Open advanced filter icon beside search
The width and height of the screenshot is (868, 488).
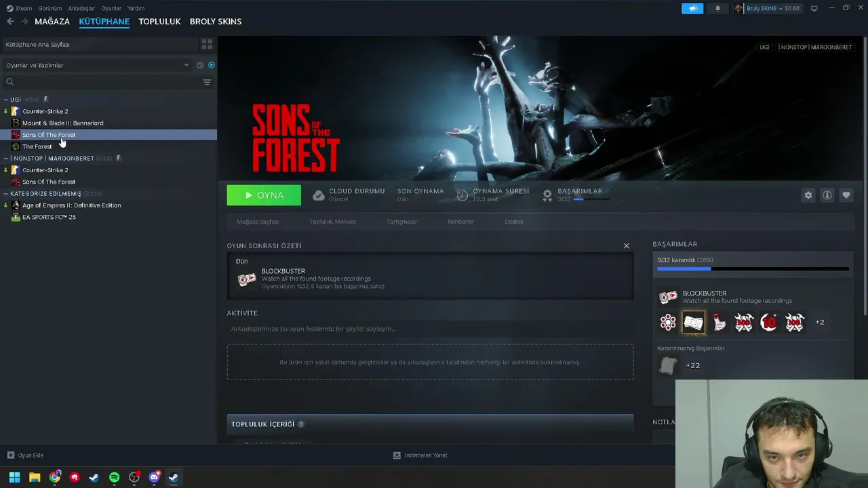coord(207,82)
